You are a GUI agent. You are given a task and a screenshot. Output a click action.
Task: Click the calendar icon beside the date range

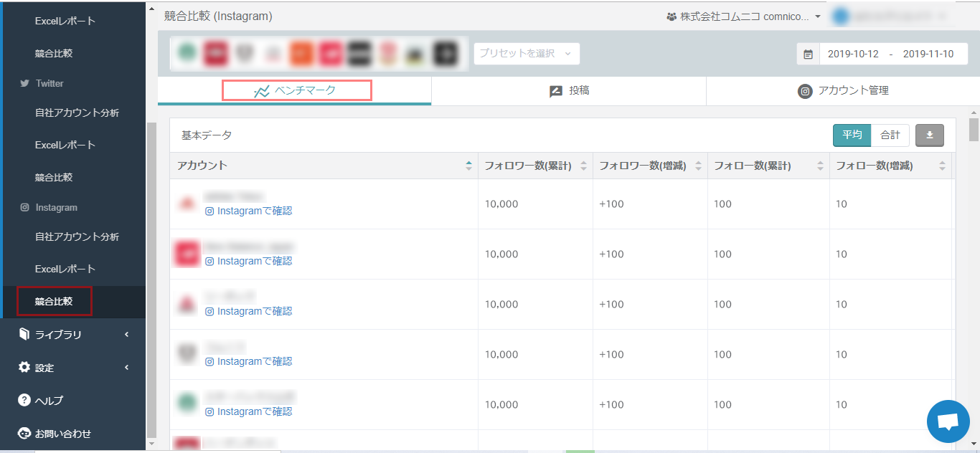pos(808,54)
